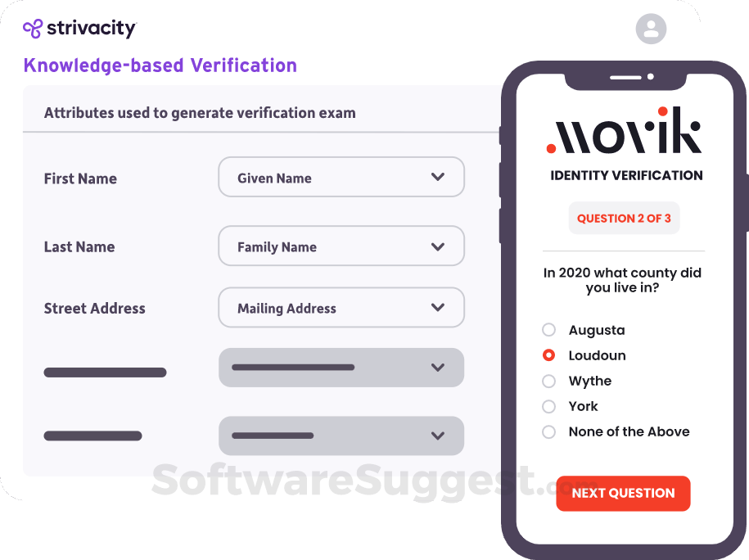Open the Mailing Address dropdown
Image resolution: width=749 pixels, height=560 pixels.
click(x=341, y=308)
